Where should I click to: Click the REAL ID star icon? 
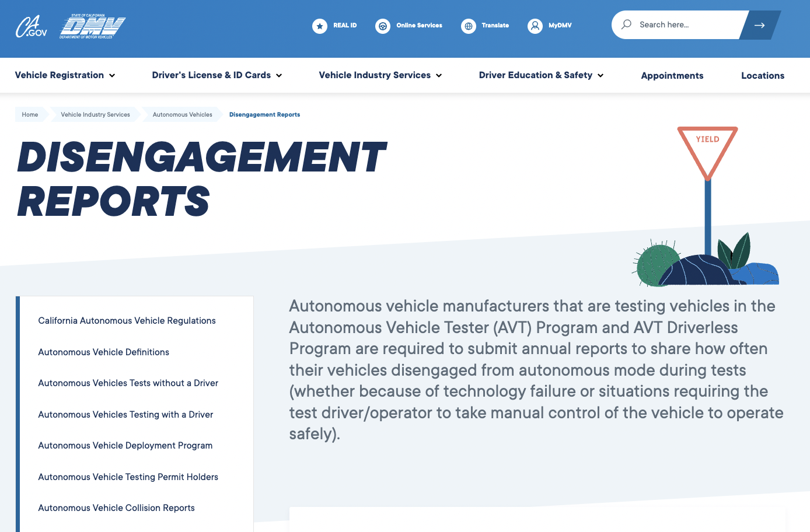320,26
